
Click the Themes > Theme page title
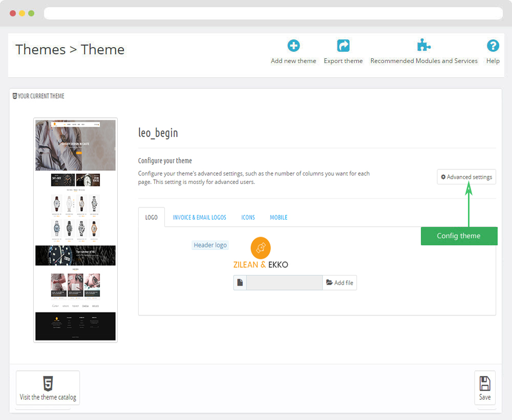click(70, 50)
